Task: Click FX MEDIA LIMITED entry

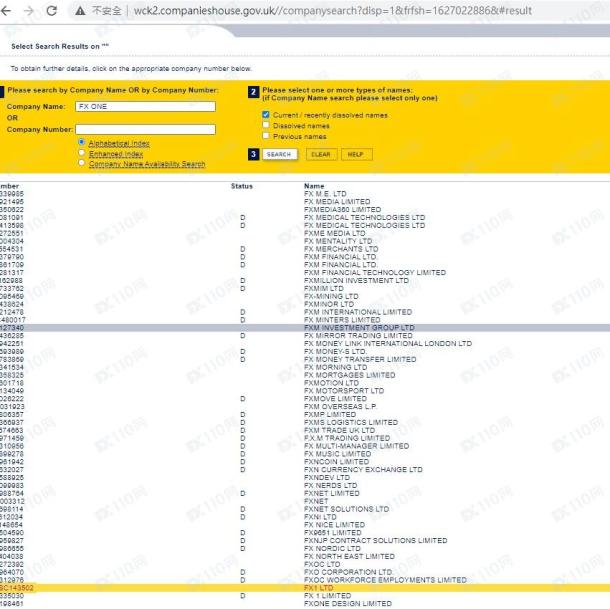Action: 337,202
